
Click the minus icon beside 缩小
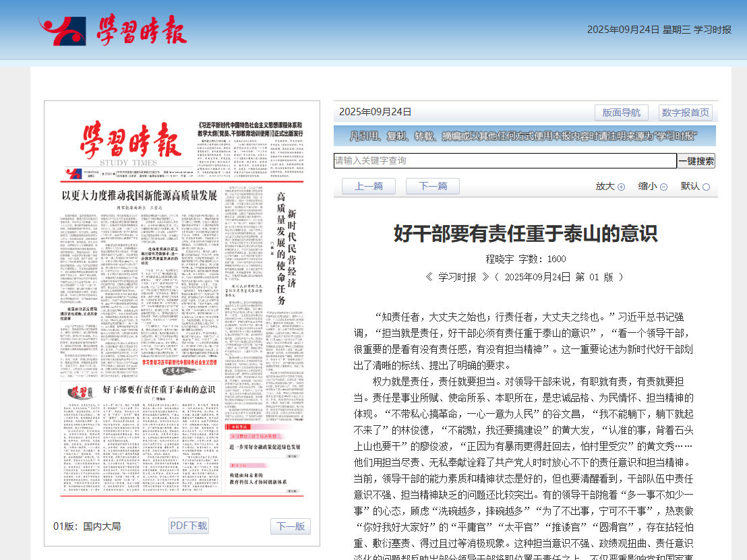tap(663, 187)
